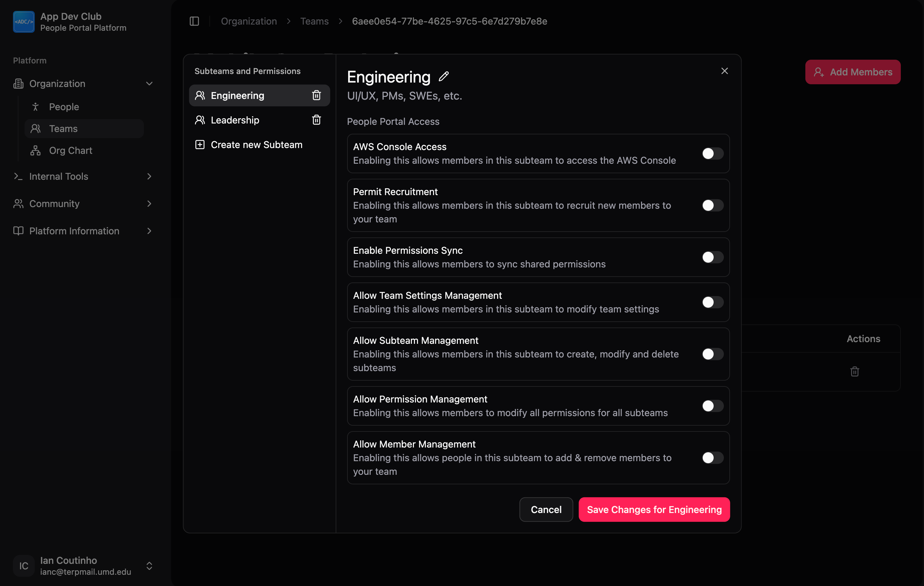Screen dimensions: 924x586
Task: Open Create new Subteam
Action: [256, 144]
